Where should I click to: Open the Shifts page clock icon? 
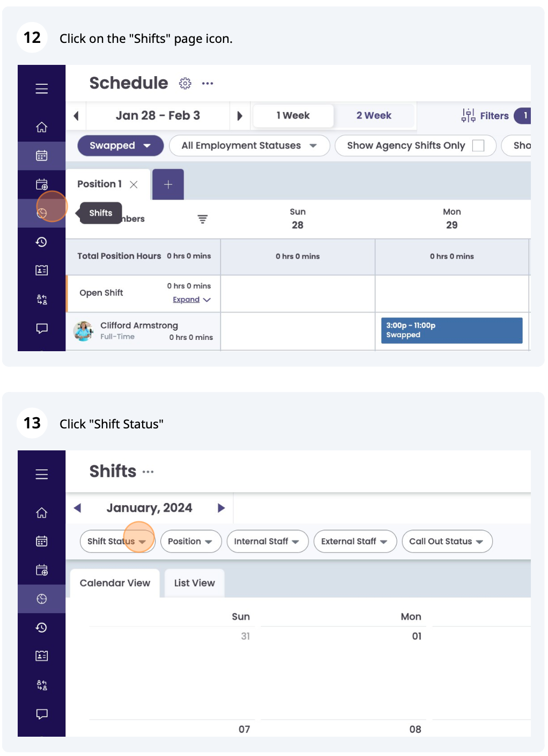click(42, 213)
